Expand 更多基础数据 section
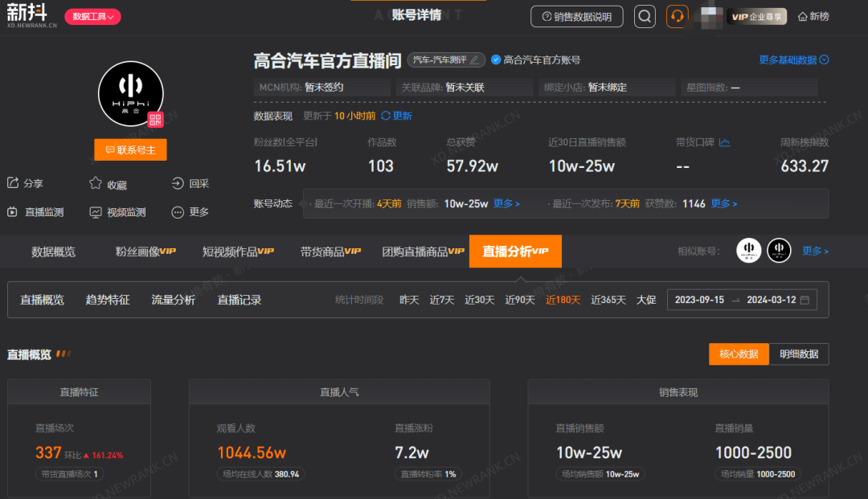 click(793, 59)
